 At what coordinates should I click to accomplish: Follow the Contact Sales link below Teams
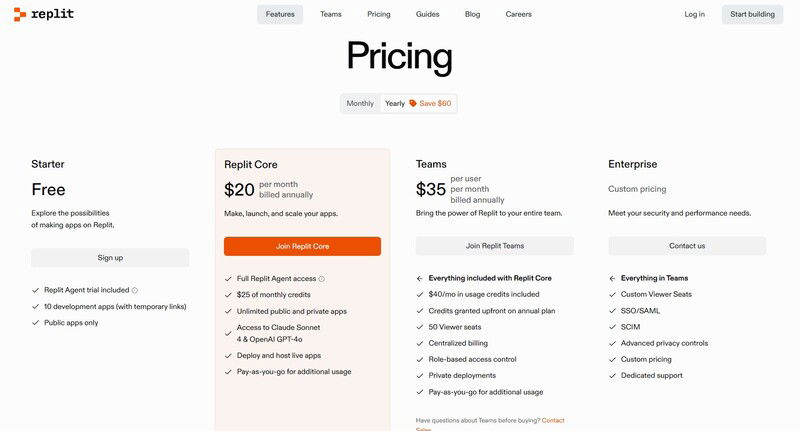click(553, 421)
